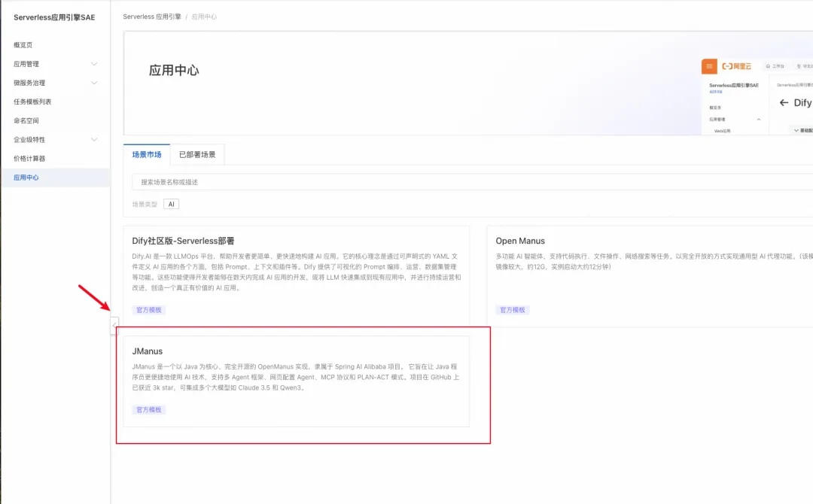Screen dimensions: 813x504
Task: Click the Serverless 应用引擎 breadcrumb link
Action: tap(152, 17)
